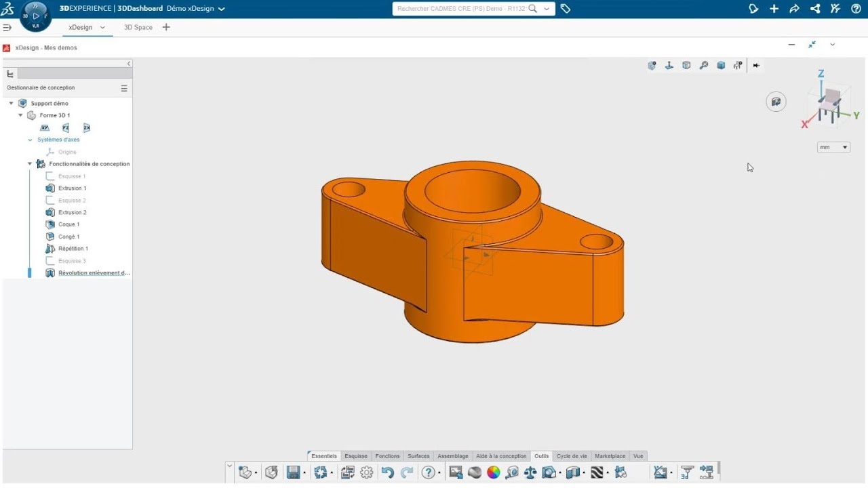The height and width of the screenshot is (488, 868).
Task: Open the search field dropdown arrow
Action: click(x=547, y=9)
